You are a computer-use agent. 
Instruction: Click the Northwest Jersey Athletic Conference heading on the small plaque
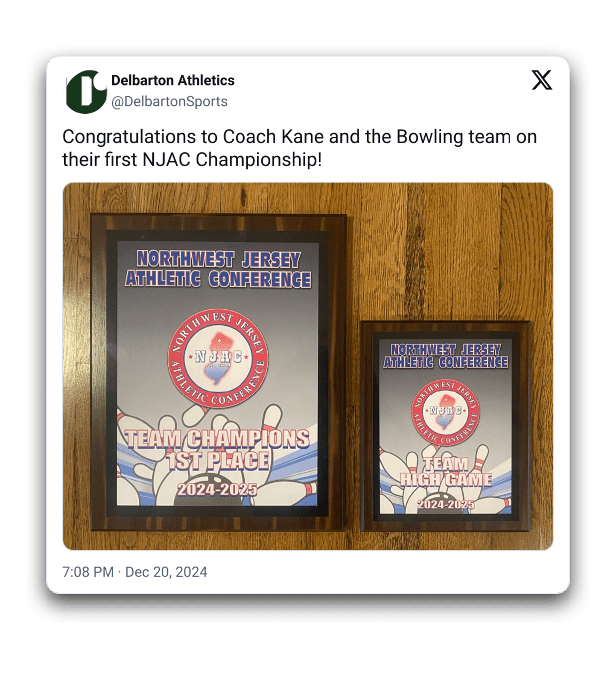(x=446, y=356)
